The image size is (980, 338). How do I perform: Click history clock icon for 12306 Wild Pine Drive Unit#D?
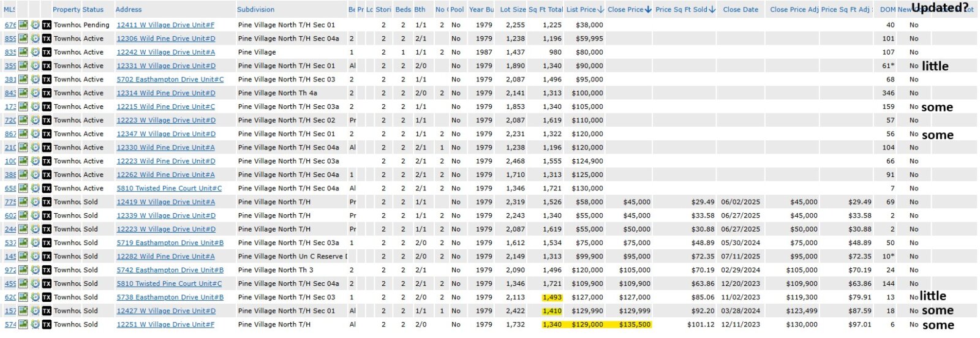36,39
